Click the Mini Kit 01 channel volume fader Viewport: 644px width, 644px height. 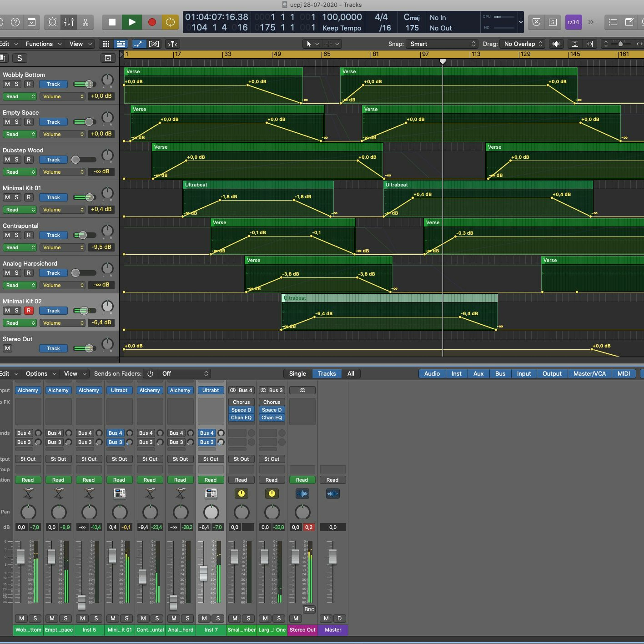click(112, 556)
